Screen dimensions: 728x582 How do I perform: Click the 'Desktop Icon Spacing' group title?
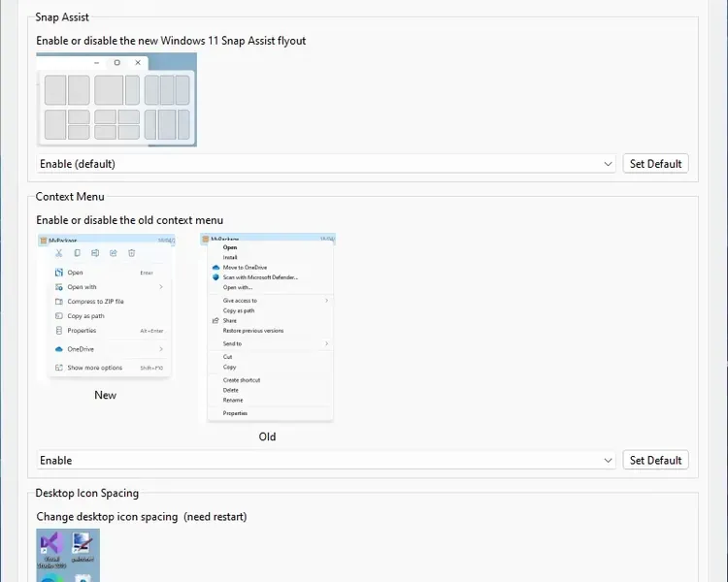coord(86,493)
